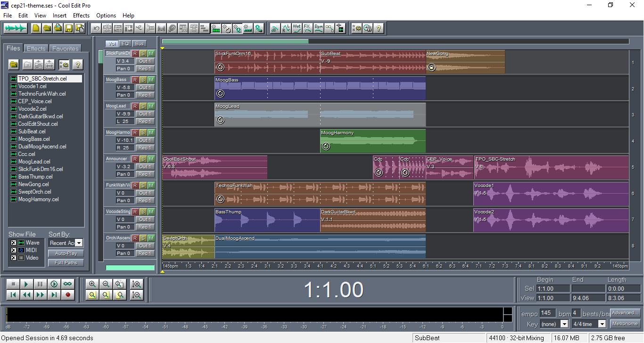Click Rec 1 on the MoogBass track
This screenshot has width=644, height=343.
click(x=145, y=95)
